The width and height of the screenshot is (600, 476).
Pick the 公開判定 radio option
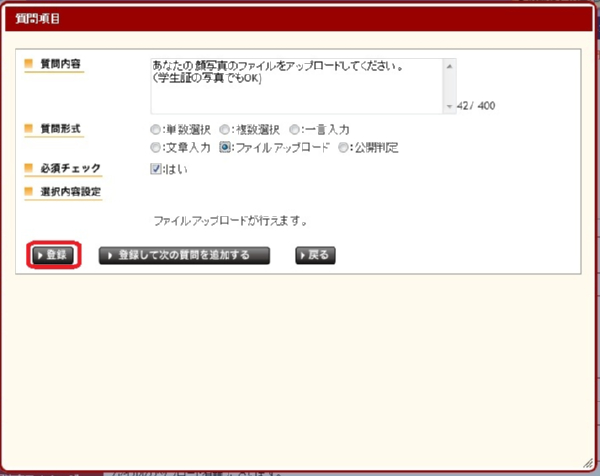click(x=345, y=148)
